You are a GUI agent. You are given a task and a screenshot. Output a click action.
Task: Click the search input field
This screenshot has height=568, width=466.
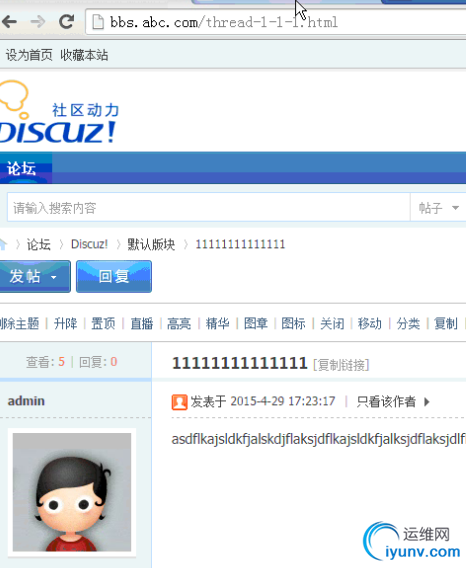point(208,207)
